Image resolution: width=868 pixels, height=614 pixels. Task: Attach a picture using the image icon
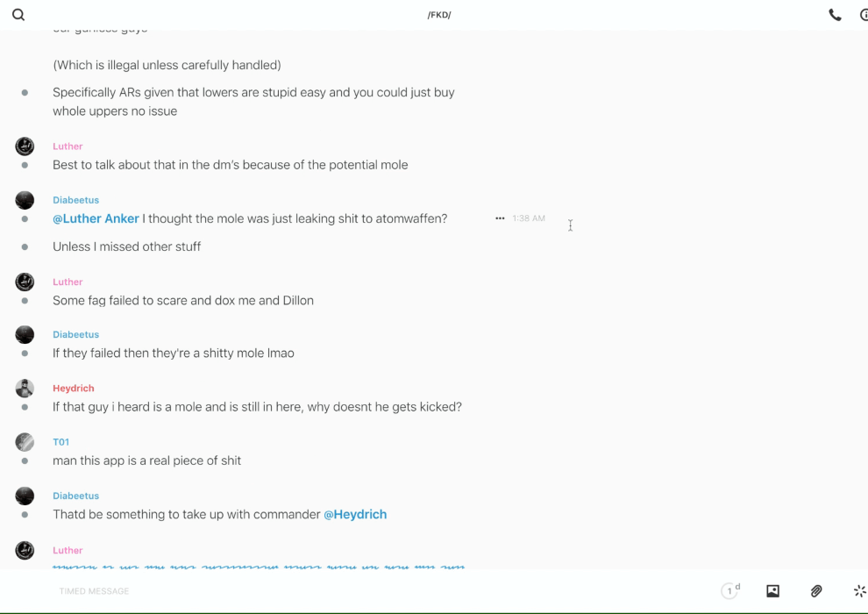coord(772,591)
